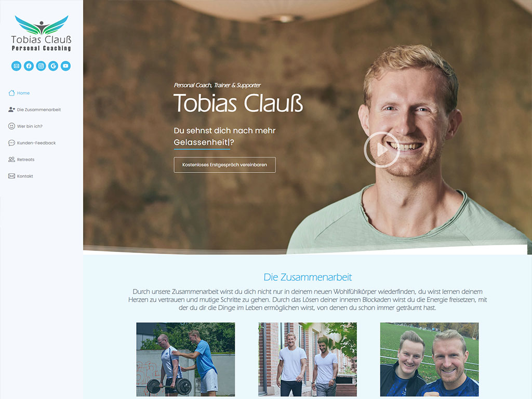
Task: Click the Tobias Clauß Personal Coaching logo
Action: coord(42,33)
